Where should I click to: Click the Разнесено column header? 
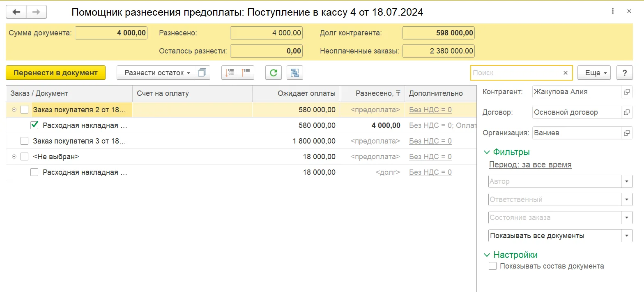tap(372, 93)
